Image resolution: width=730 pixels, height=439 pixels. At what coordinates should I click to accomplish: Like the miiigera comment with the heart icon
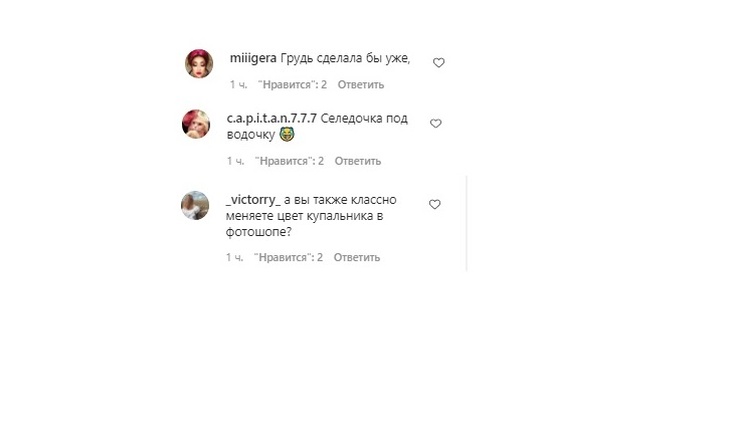click(439, 62)
